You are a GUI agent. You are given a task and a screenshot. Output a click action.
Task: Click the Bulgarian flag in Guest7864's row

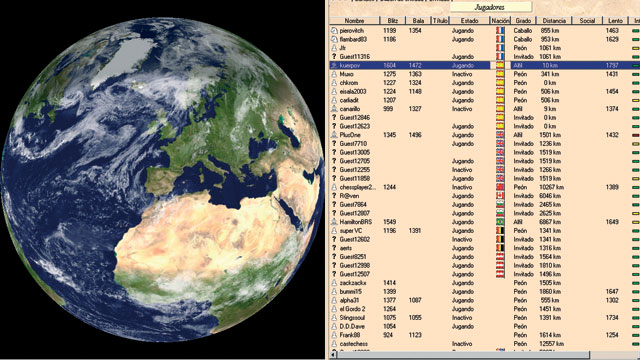(x=500, y=204)
